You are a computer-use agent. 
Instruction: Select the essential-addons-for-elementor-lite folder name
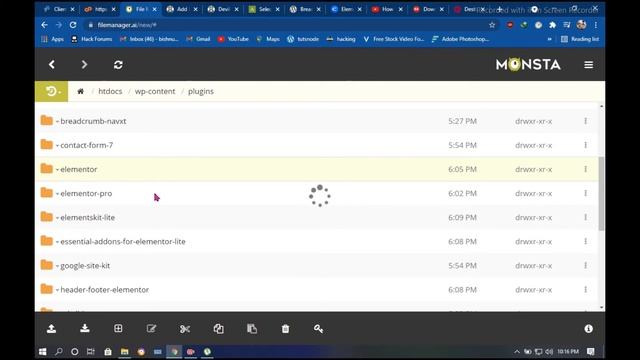tap(123, 241)
